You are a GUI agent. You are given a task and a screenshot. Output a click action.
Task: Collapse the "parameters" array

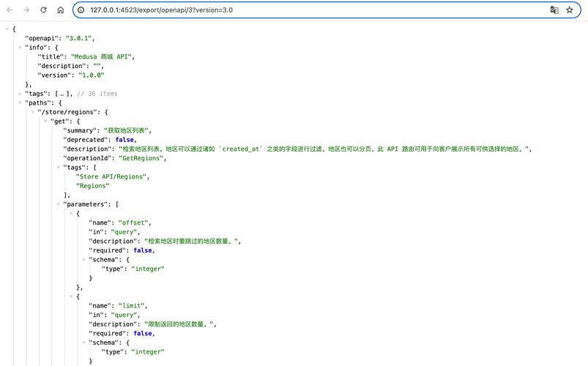pos(58,204)
